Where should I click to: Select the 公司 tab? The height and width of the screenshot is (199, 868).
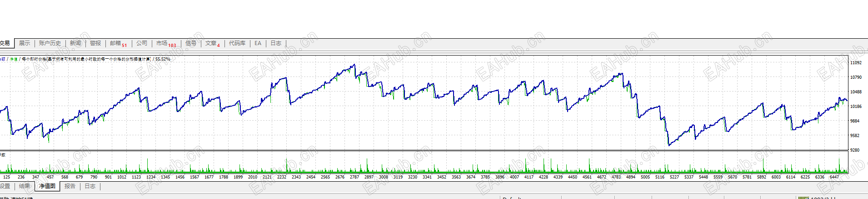tap(142, 43)
